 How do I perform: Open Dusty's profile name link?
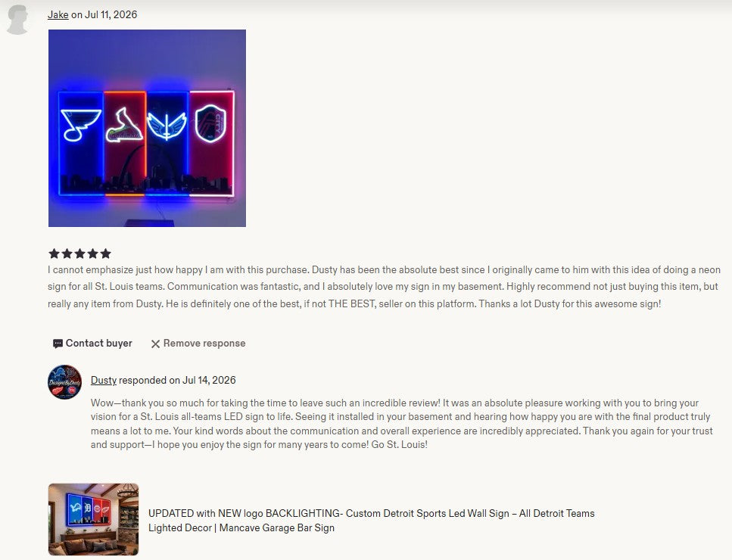pyautogui.click(x=103, y=381)
